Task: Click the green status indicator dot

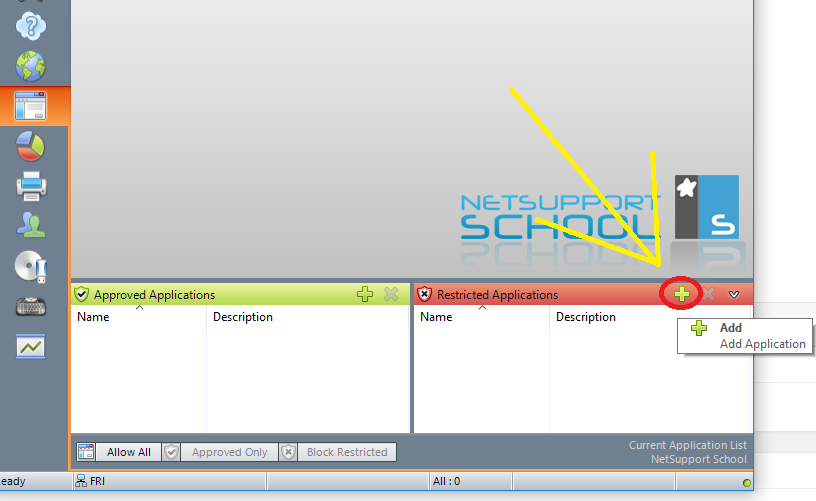Action: click(747, 483)
